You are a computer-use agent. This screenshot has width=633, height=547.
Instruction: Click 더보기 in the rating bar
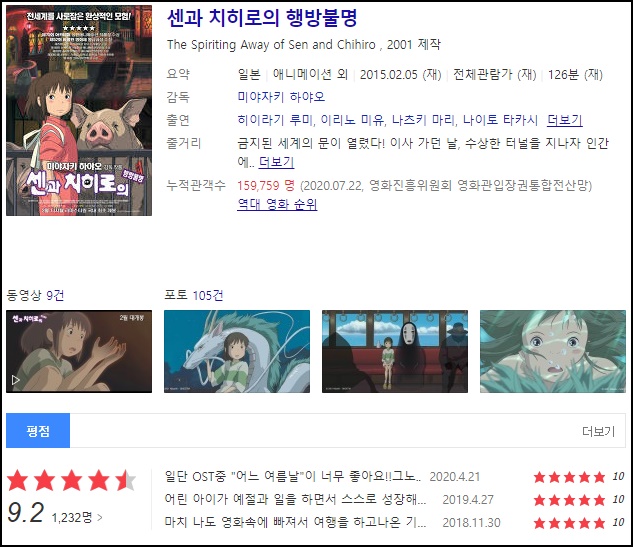(598, 432)
